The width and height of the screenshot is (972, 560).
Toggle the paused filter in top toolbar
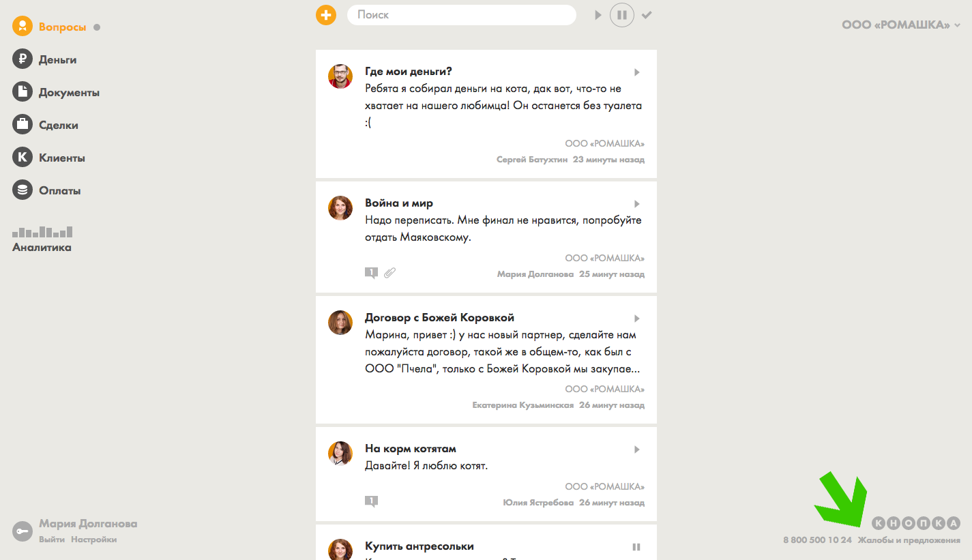[621, 15]
